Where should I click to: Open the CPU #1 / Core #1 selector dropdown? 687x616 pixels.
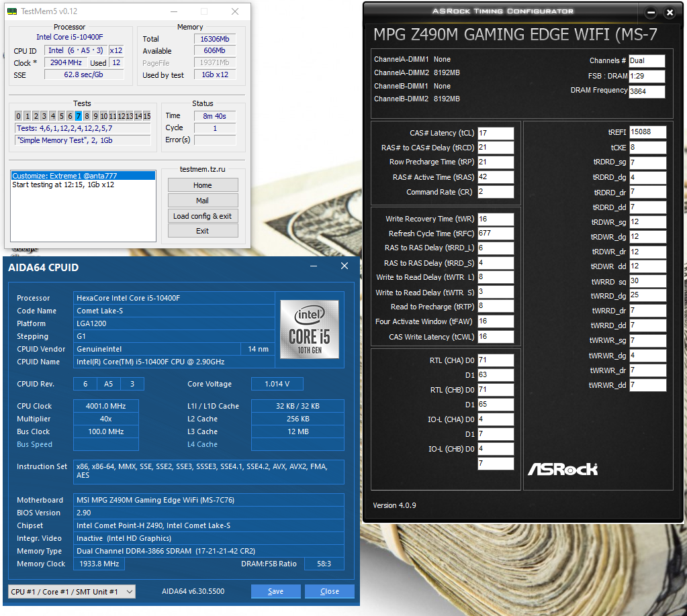tap(72, 592)
